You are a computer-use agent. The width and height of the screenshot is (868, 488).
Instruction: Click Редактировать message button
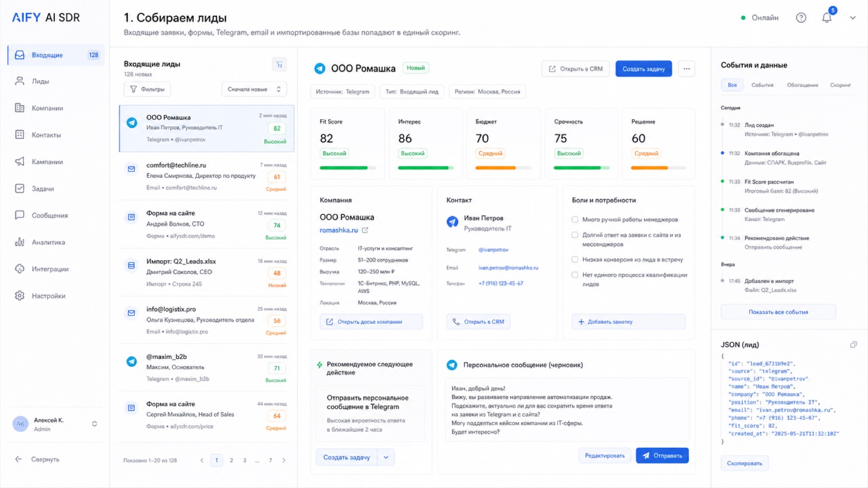[604, 456]
